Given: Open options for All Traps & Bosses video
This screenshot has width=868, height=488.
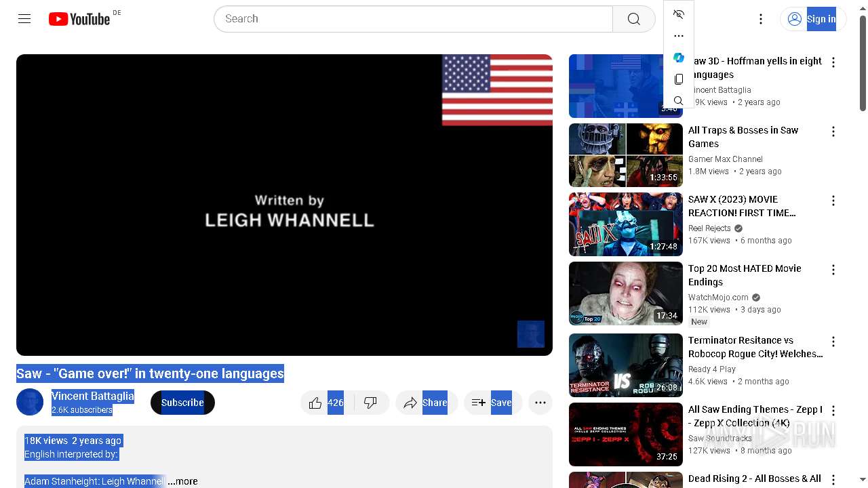Looking at the screenshot, I should (x=833, y=131).
